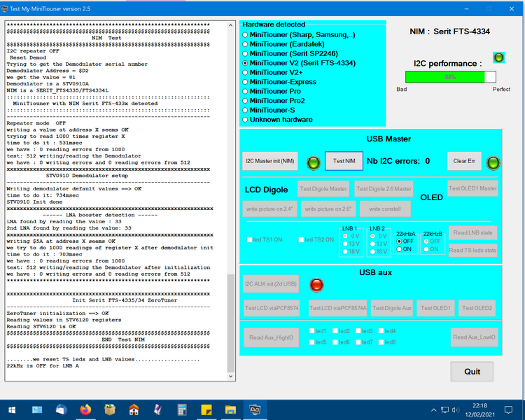The image size is (525, 420).
Task: Show hidden system tray icons
Action: click(x=433, y=410)
